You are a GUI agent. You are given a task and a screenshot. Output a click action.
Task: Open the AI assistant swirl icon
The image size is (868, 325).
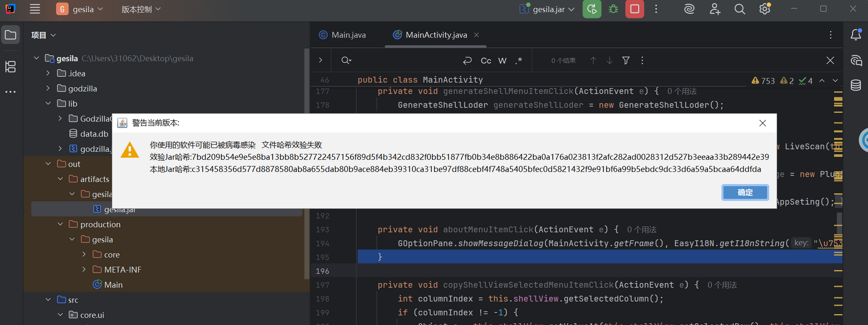[x=689, y=9]
